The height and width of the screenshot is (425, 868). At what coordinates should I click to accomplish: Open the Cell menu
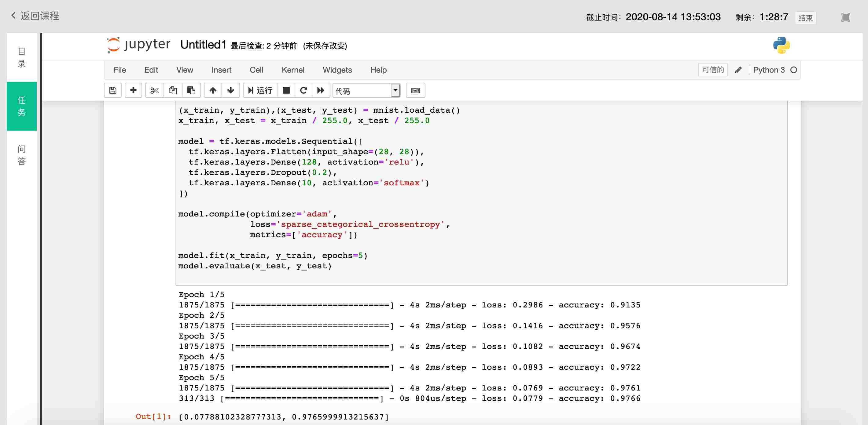point(256,70)
